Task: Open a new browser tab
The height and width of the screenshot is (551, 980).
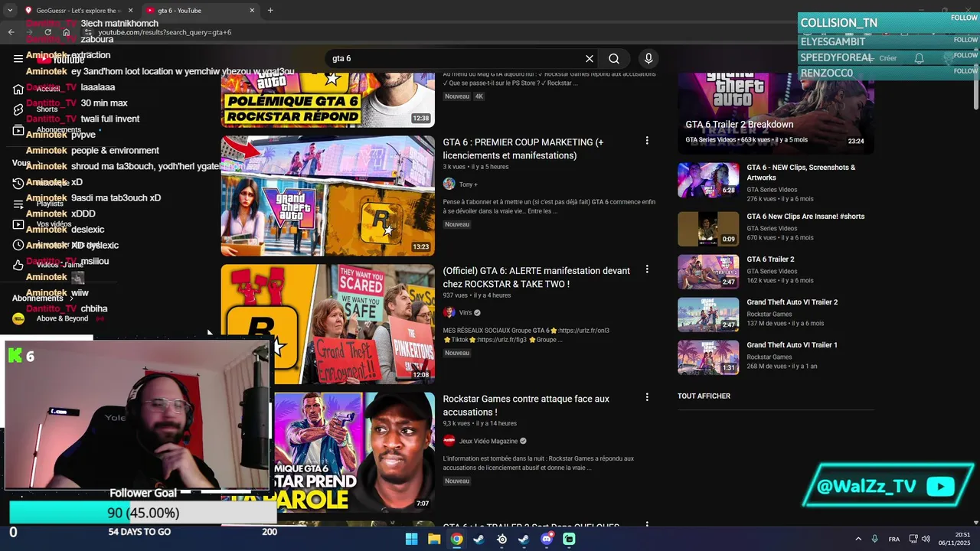Action: 270,11
